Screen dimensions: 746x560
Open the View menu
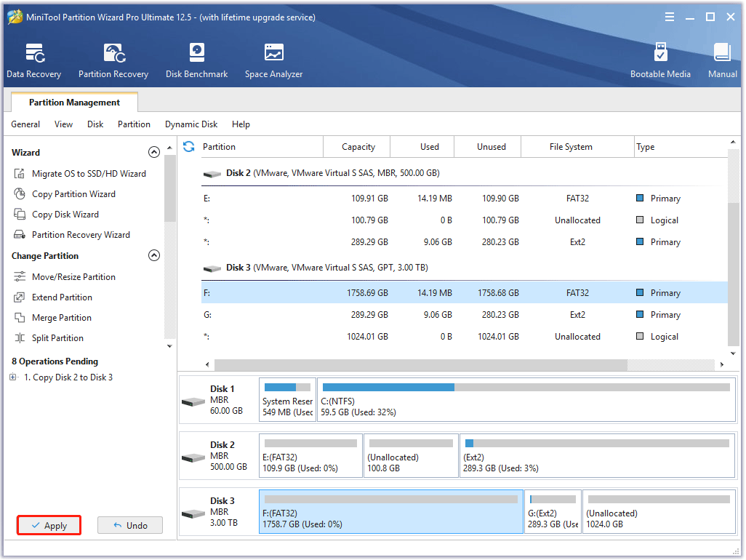(x=63, y=124)
